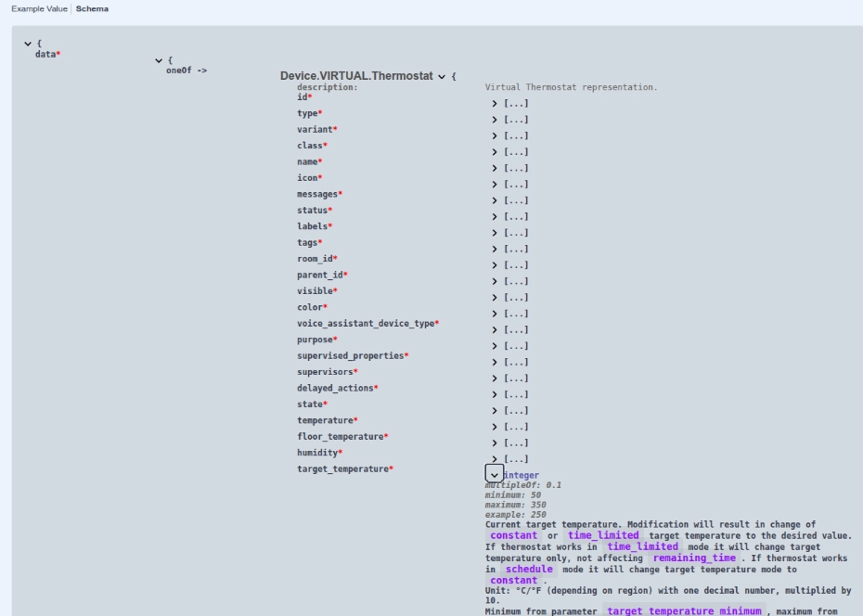The height and width of the screenshot is (616, 863).
Task: Collapse the target_temperature integer details
Action: pyautogui.click(x=495, y=474)
